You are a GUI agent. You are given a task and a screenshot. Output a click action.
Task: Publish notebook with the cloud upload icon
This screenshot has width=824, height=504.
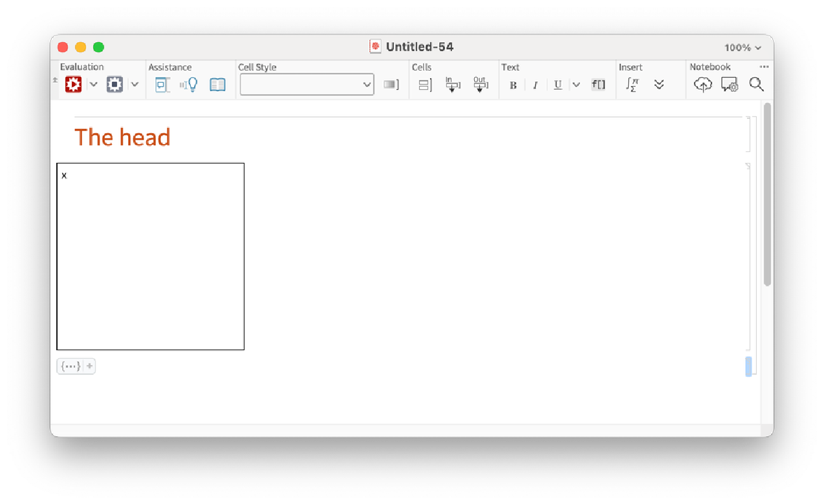(703, 85)
